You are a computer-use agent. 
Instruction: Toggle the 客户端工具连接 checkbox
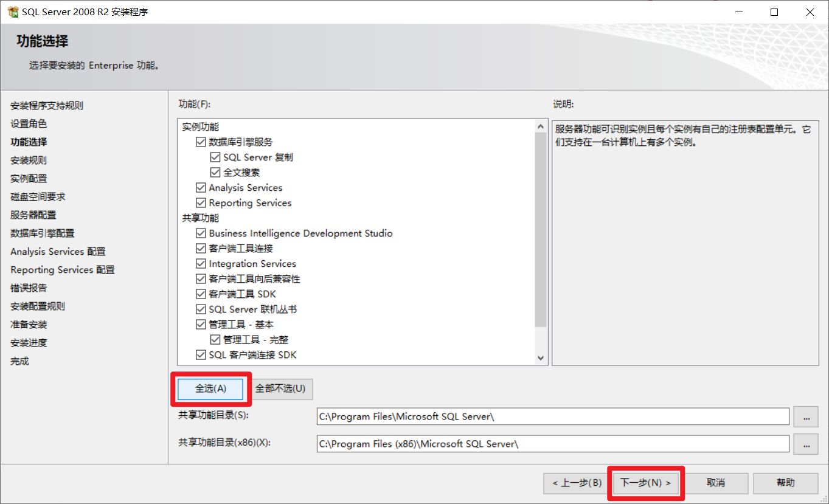click(x=201, y=249)
